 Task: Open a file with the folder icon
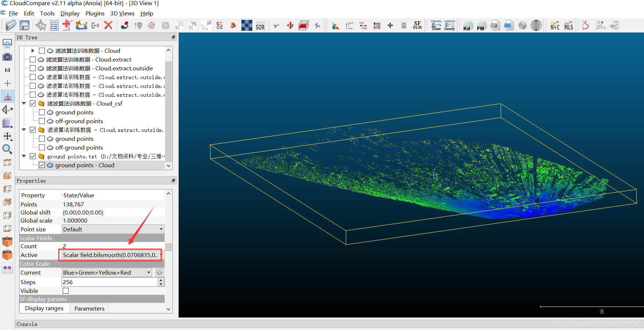11,25
